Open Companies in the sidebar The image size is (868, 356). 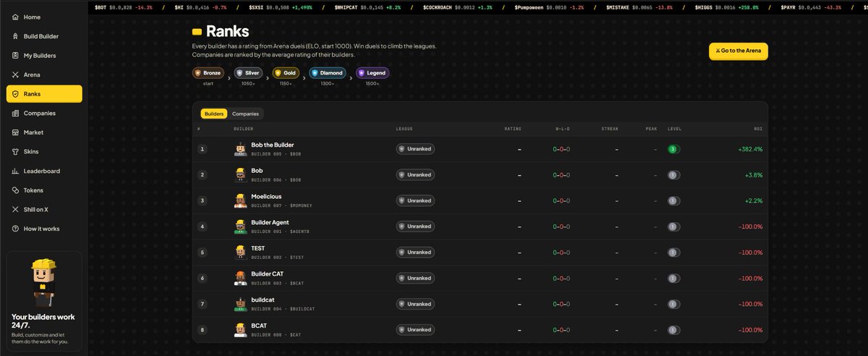click(44, 113)
